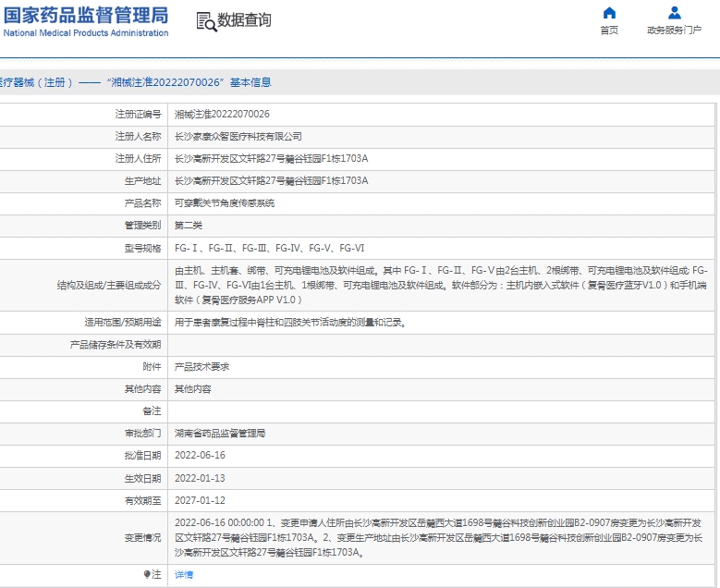This screenshot has height=588, width=720.
Task: Click the 变更情况 change record text
Action: 438,537
